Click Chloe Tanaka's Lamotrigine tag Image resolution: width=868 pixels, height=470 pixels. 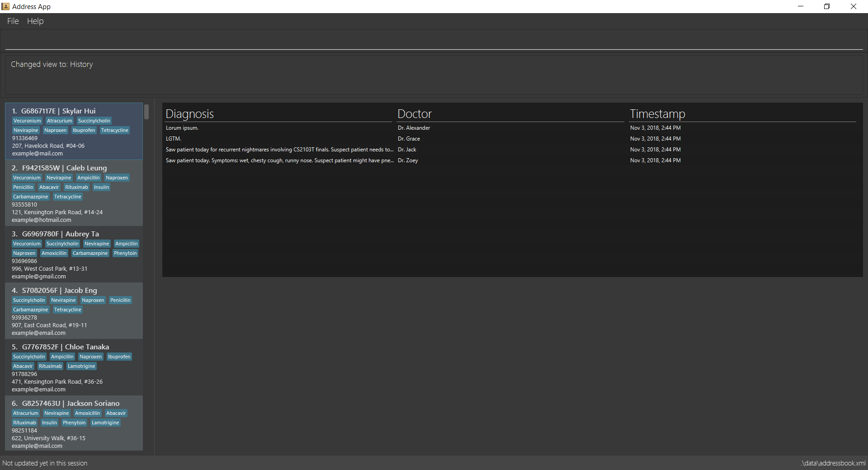click(x=81, y=366)
